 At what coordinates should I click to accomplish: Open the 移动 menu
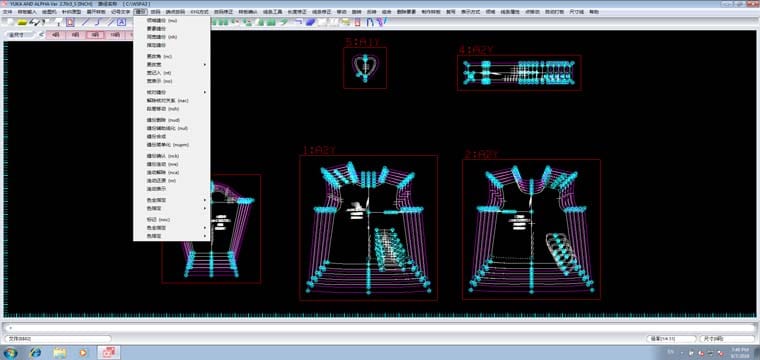click(x=342, y=11)
